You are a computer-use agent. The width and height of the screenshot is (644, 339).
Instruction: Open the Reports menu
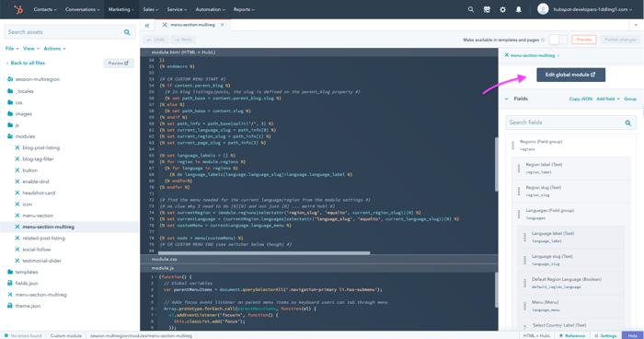(x=244, y=9)
